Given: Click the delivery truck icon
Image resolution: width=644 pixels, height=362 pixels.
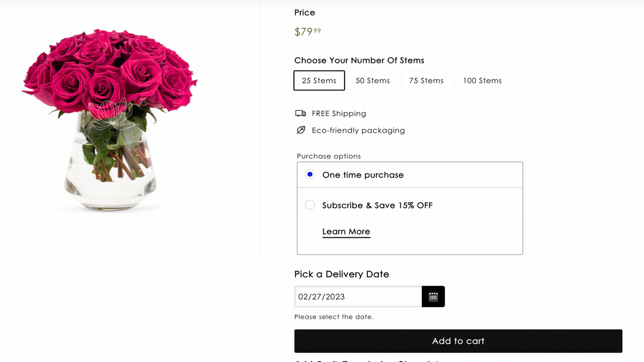Looking at the screenshot, I should point(300,114).
